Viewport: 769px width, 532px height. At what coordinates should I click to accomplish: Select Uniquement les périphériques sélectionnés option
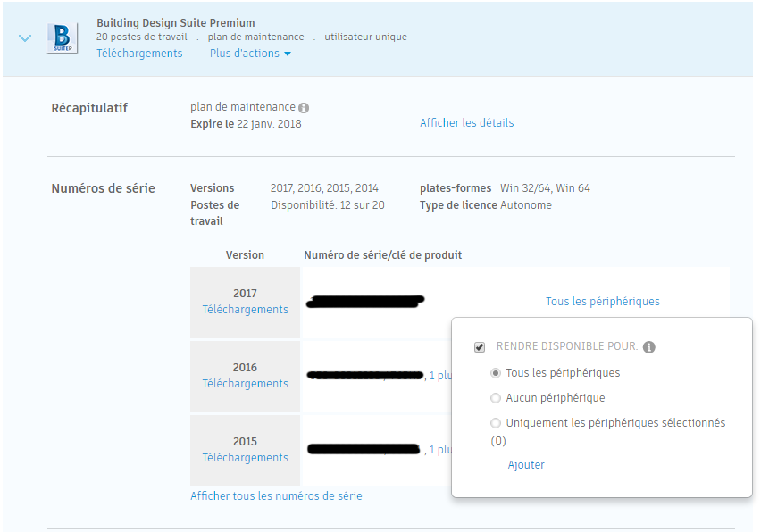pyautogui.click(x=497, y=422)
